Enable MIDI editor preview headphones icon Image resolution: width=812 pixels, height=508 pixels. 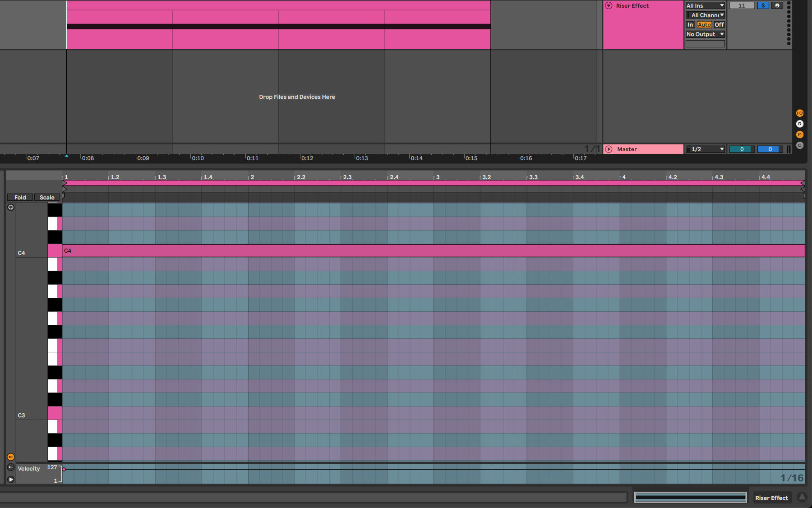(11, 208)
